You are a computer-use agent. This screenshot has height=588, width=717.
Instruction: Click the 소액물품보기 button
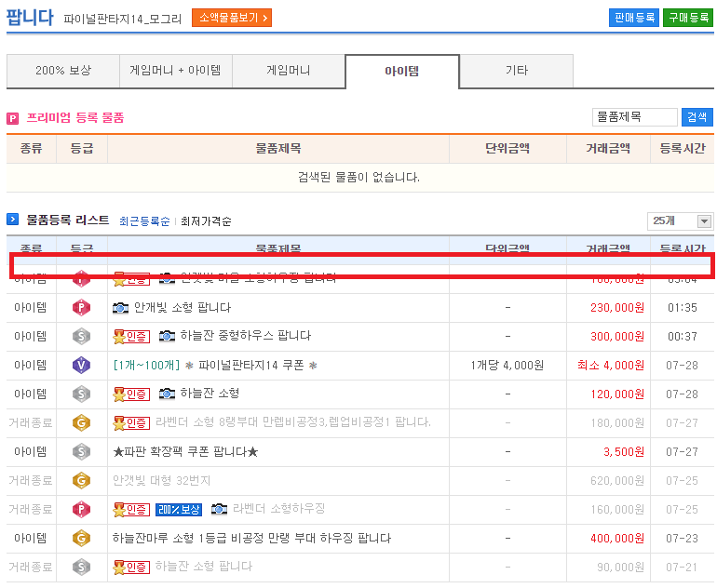232,18
